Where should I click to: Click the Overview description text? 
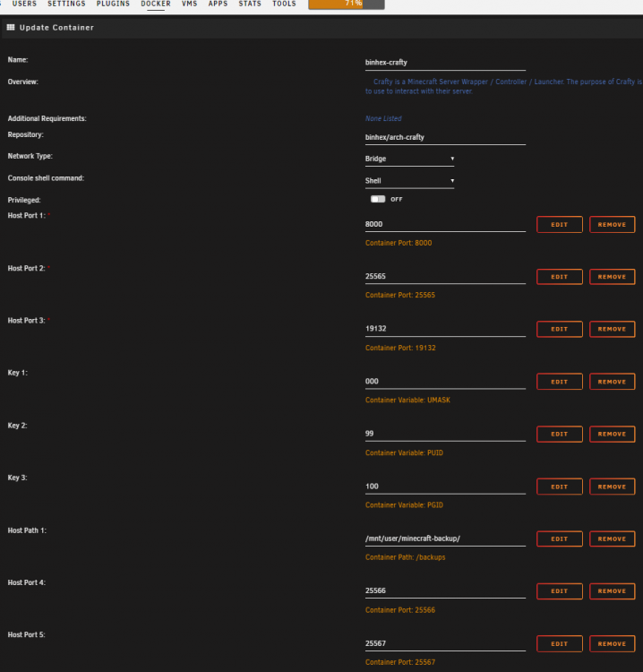click(x=504, y=86)
